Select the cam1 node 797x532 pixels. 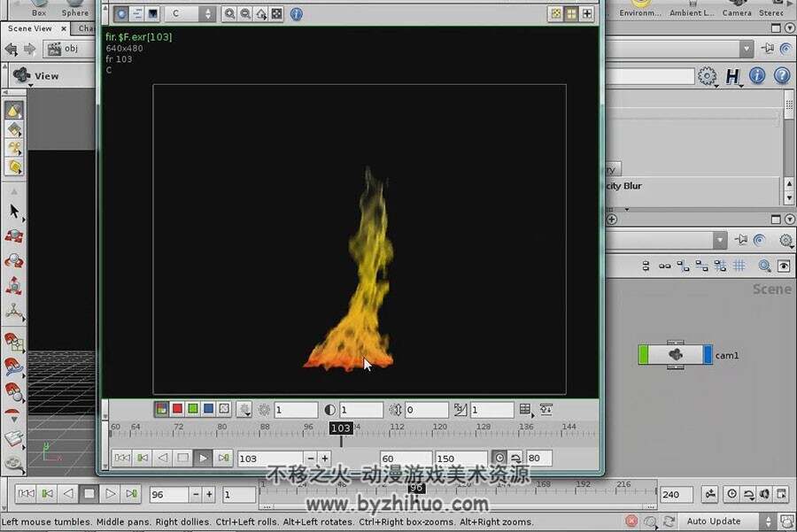tap(675, 355)
